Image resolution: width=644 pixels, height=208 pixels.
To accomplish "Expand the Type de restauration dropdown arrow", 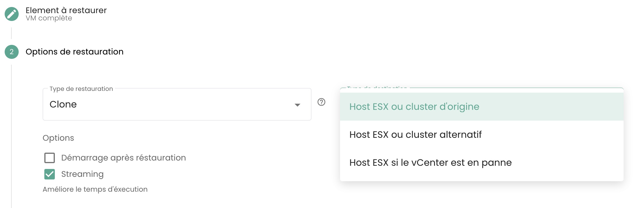I will (x=297, y=105).
